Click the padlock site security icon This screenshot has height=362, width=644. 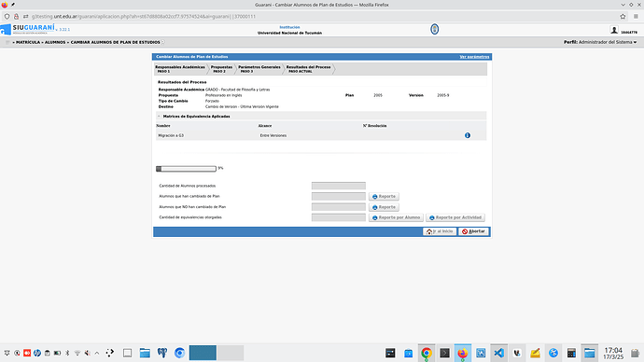pyautogui.click(x=17, y=17)
